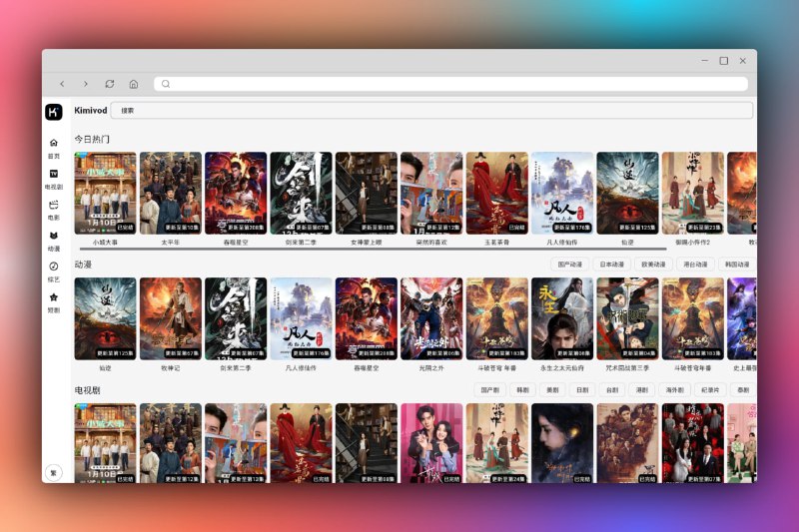Image resolution: width=799 pixels, height=532 pixels.
Task: Click the 电视剧 section heading above TV row
Action: [88, 390]
